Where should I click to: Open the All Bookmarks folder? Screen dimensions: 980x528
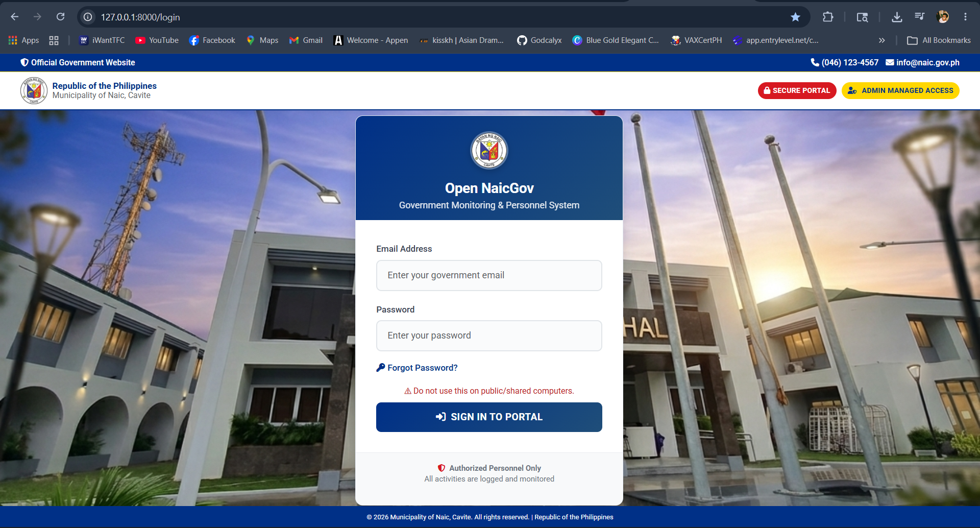click(939, 40)
